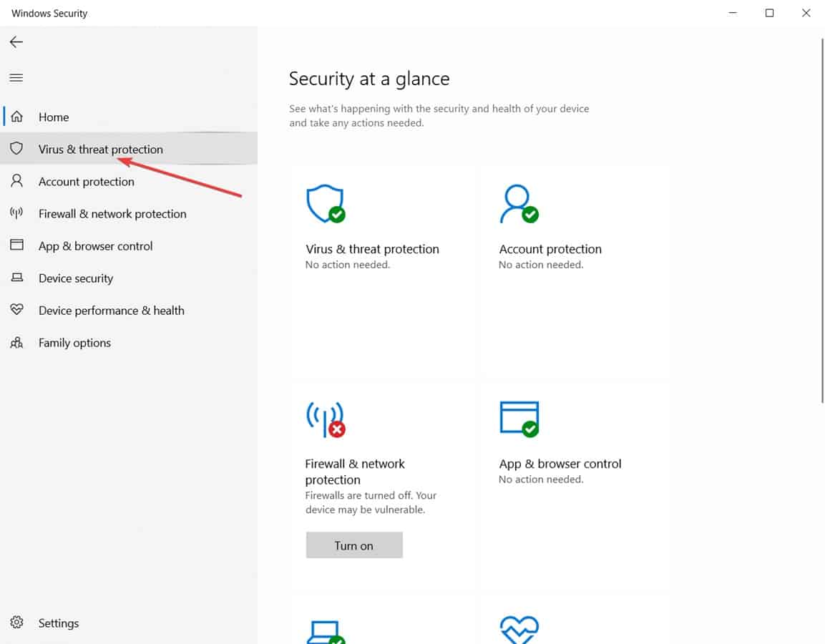This screenshot has height=644, width=825.
Task: Click the Windows Security window title
Action: (x=49, y=13)
